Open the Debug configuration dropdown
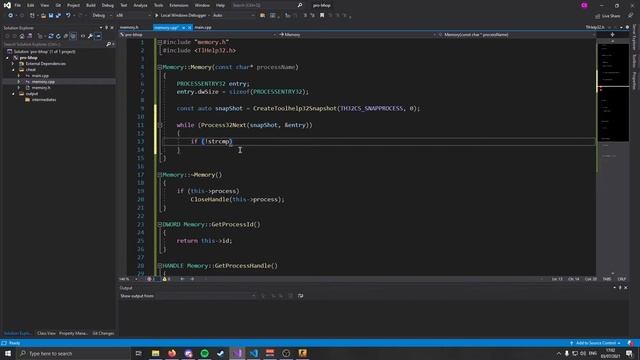Screen dimensions: 640x360 [x=102, y=16]
